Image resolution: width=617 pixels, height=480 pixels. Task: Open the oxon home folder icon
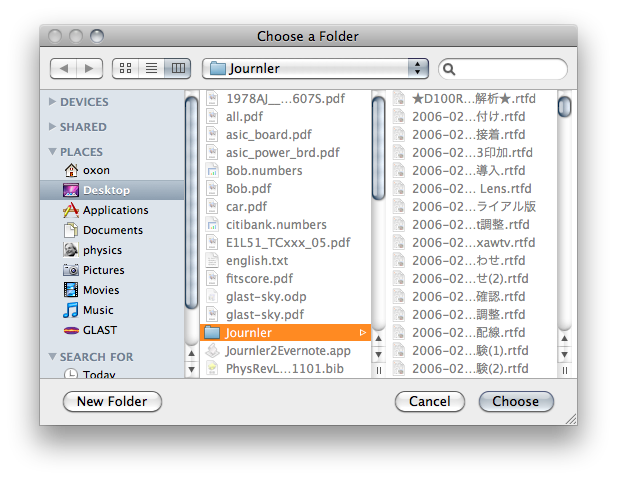click(71, 170)
